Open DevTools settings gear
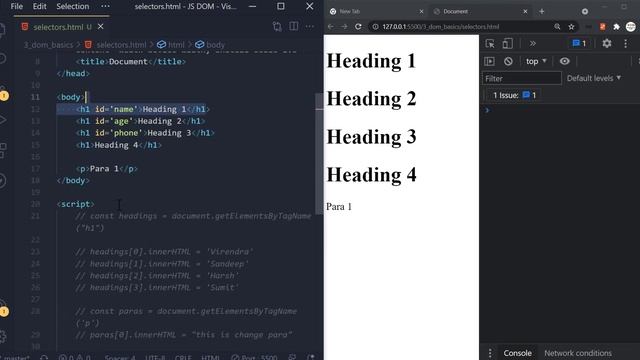The width and height of the screenshot is (640, 360). 607,43
